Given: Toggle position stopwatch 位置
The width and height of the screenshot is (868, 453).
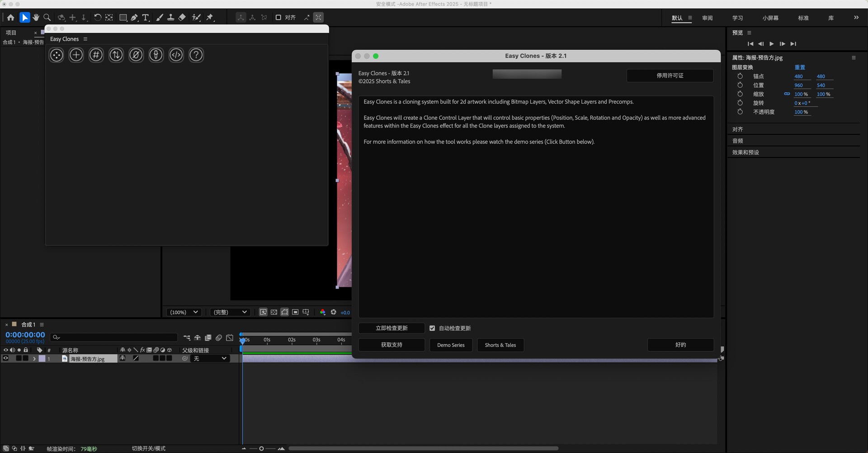Looking at the screenshot, I should (x=740, y=85).
